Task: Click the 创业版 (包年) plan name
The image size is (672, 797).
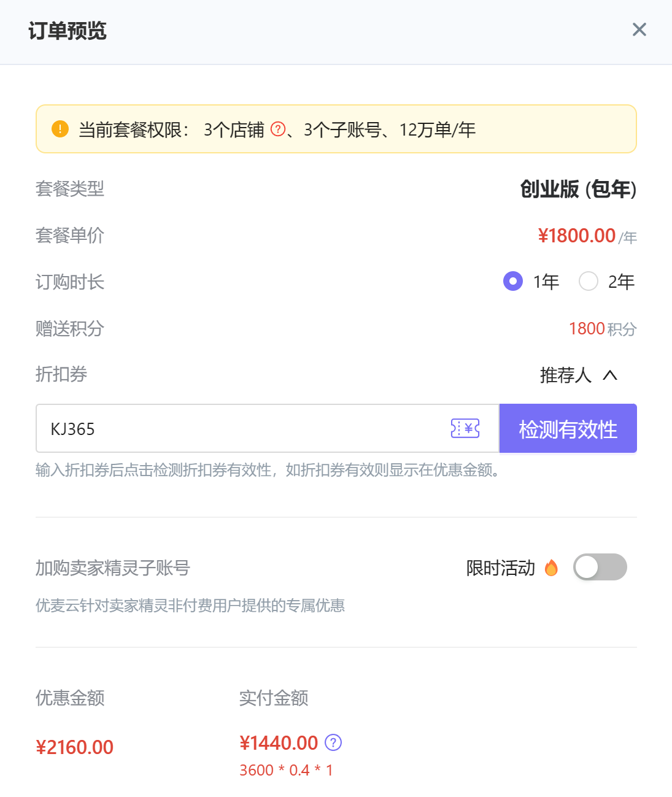Action: (x=578, y=189)
